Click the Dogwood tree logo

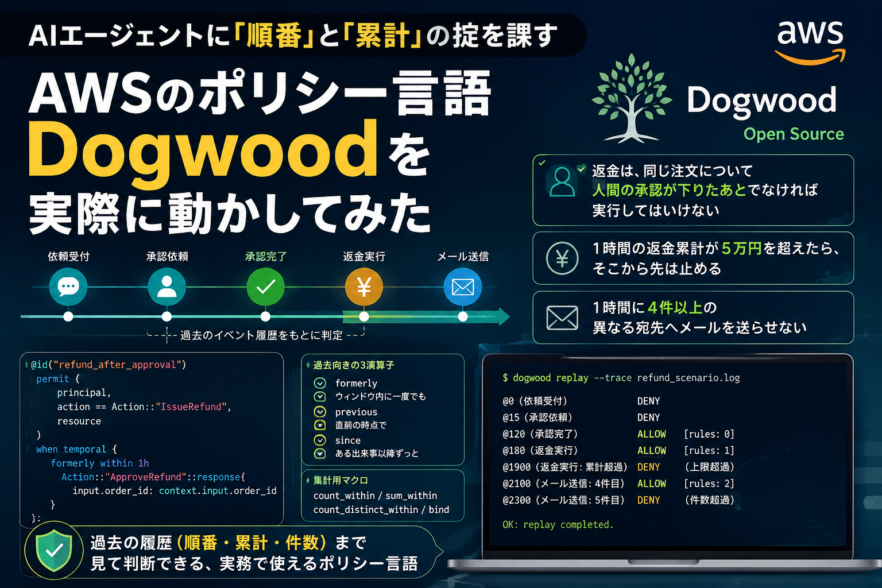click(632, 98)
